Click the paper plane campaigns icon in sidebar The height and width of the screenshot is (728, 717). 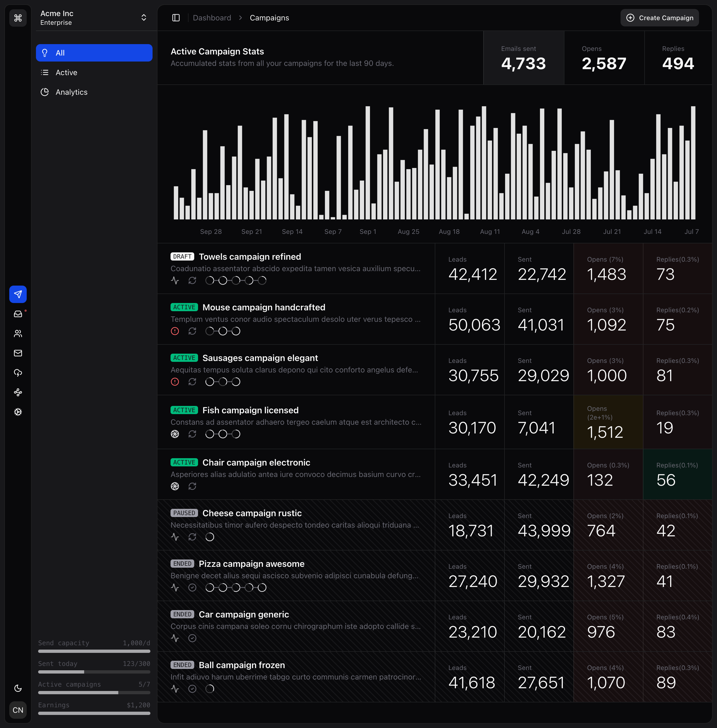(x=18, y=294)
